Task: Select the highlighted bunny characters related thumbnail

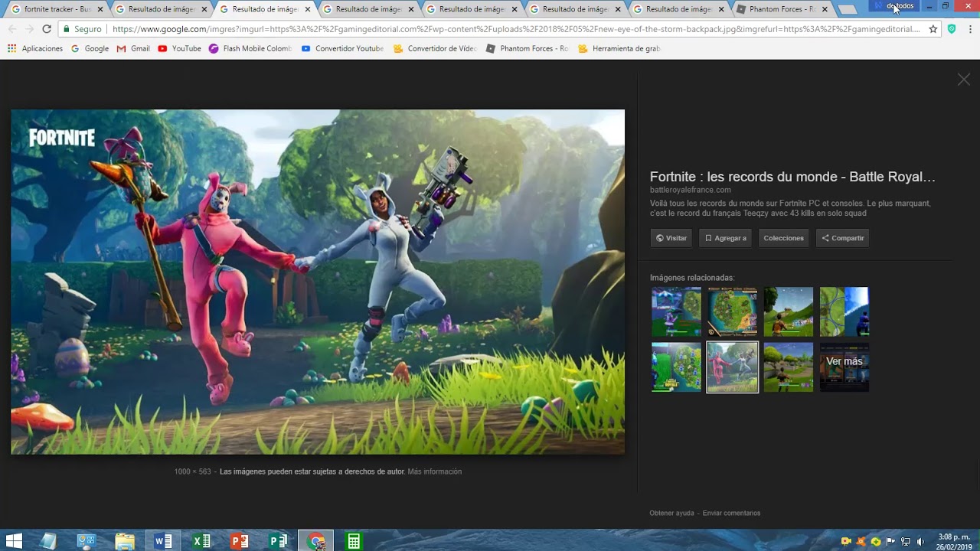Action: [x=732, y=367]
